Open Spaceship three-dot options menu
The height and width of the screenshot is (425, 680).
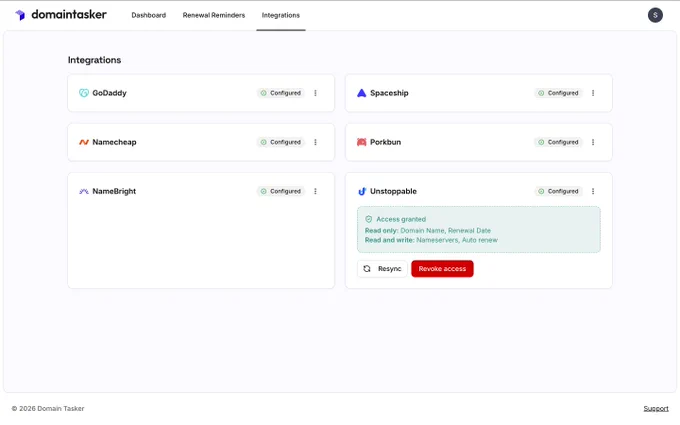[x=593, y=93]
